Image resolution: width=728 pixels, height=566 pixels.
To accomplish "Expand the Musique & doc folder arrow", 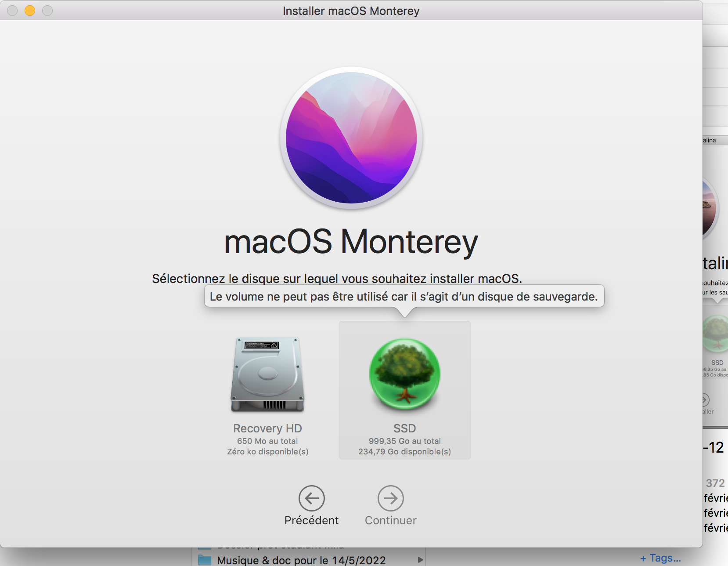I will (x=420, y=560).
